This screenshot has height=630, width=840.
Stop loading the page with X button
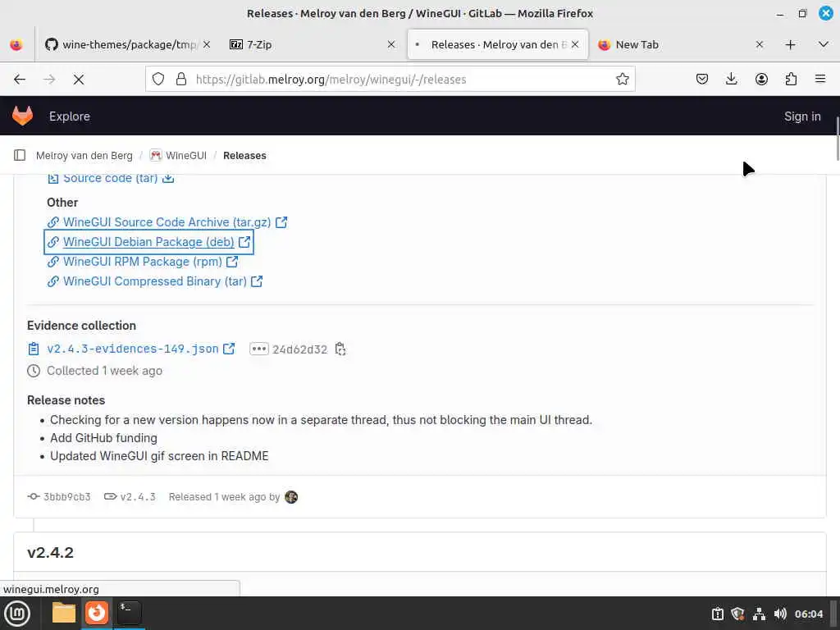tap(79, 80)
